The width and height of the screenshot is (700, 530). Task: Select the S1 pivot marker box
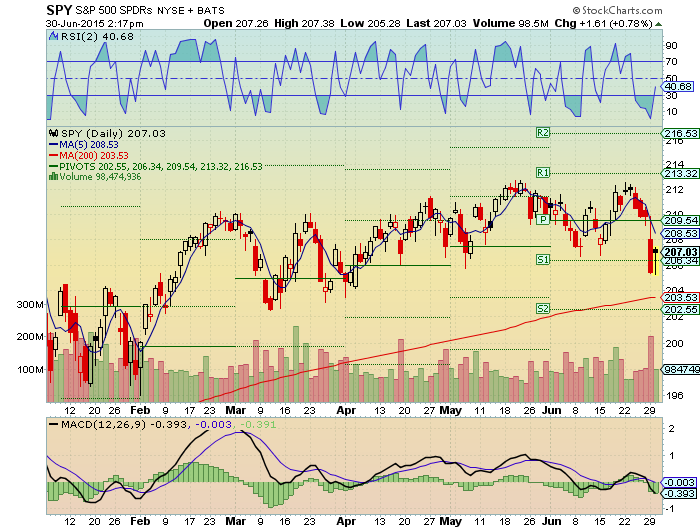click(x=543, y=259)
